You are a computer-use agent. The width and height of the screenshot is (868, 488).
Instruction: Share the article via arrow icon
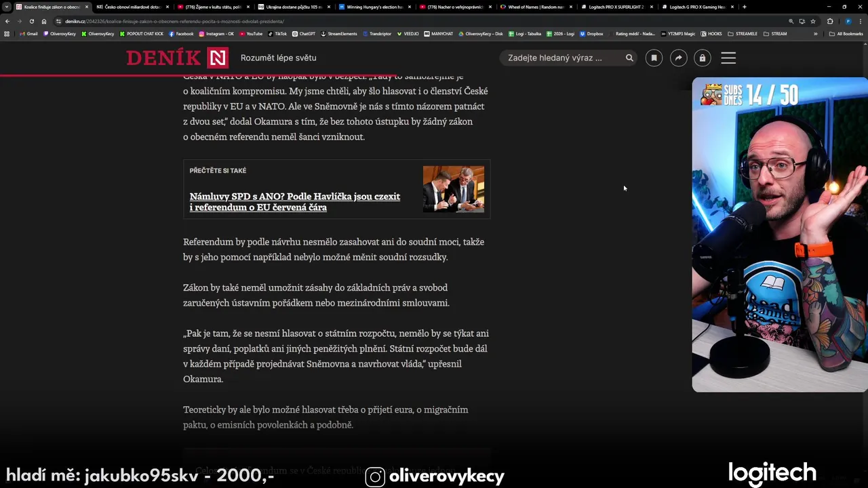(x=678, y=58)
